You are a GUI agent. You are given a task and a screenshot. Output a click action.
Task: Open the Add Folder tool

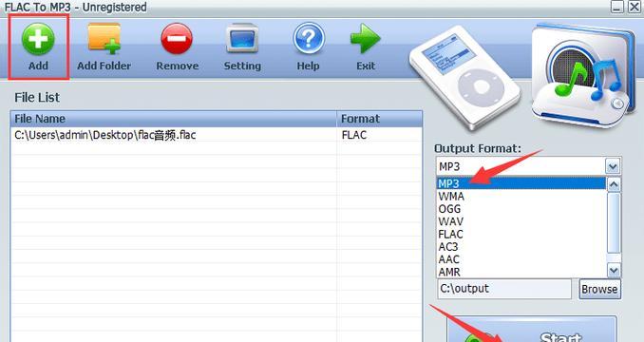coord(104,39)
